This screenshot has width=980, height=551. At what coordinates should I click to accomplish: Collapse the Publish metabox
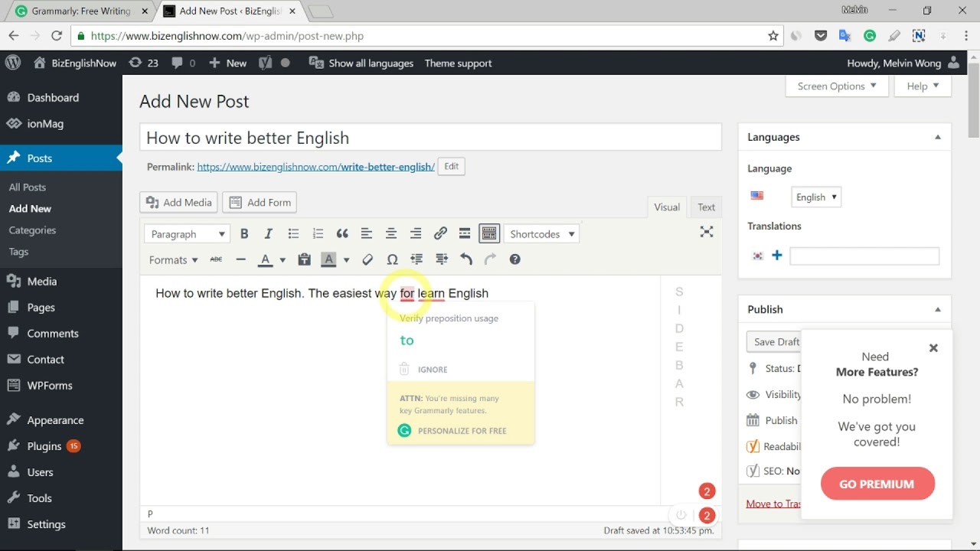coord(937,309)
